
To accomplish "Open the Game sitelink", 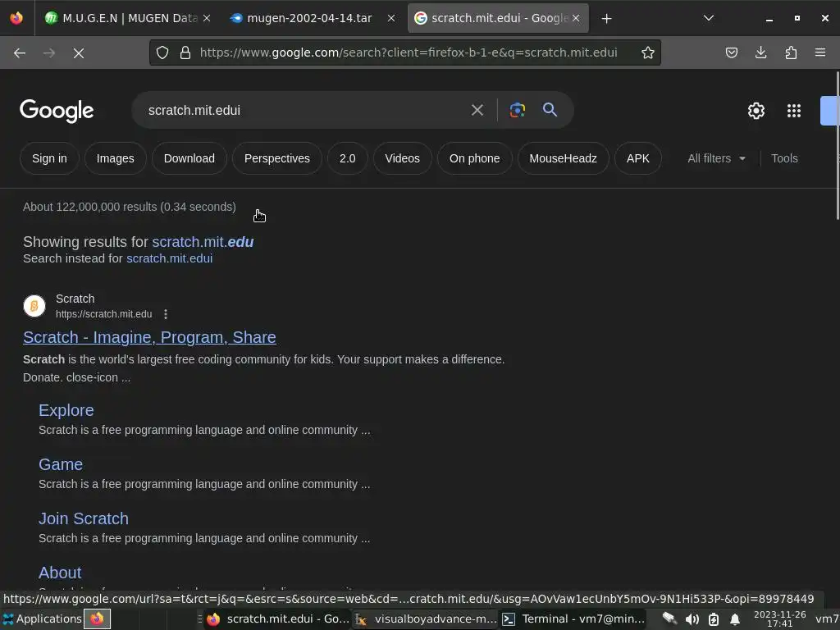I will (61, 464).
